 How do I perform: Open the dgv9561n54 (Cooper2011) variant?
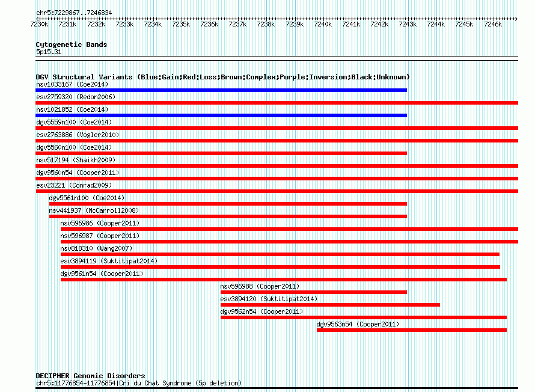[102, 274]
